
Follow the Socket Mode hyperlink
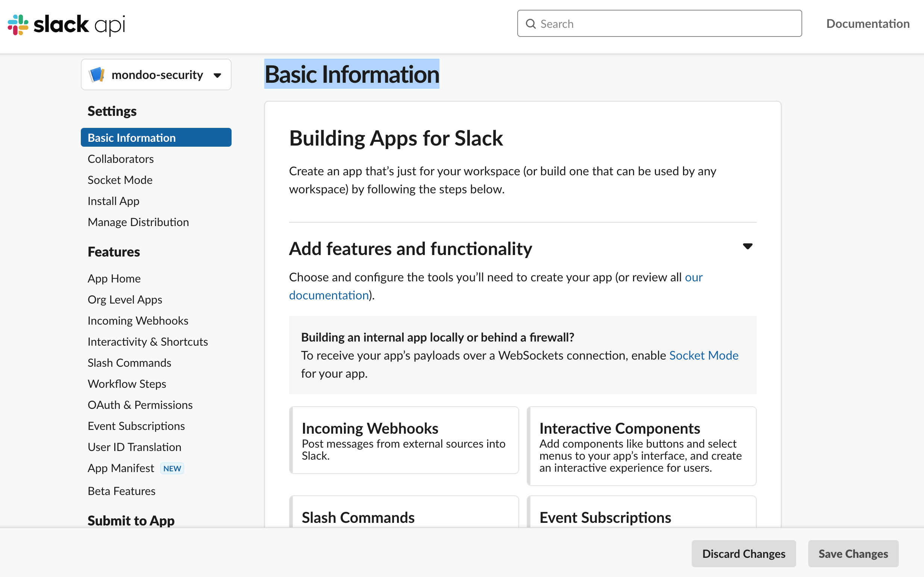click(x=704, y=355)
